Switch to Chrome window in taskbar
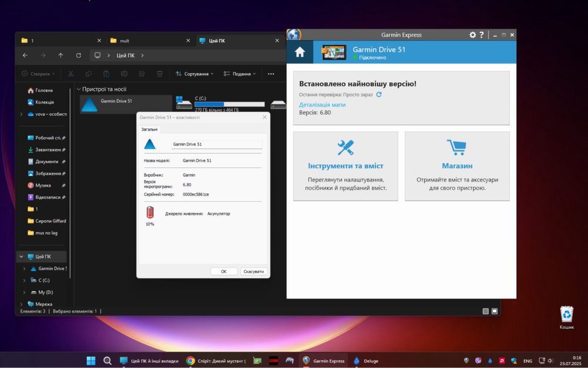588x368 pixels. (x=216, y=361)
